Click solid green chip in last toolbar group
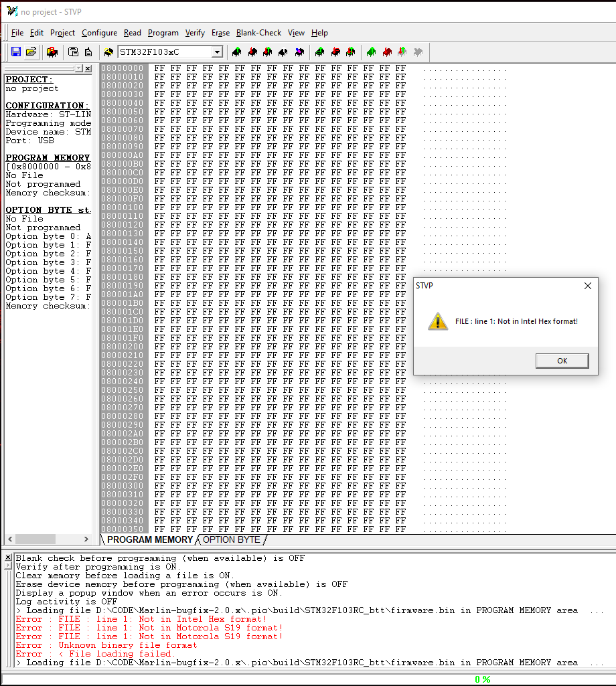This screenshot has height=686, width=616. point(372,52)
